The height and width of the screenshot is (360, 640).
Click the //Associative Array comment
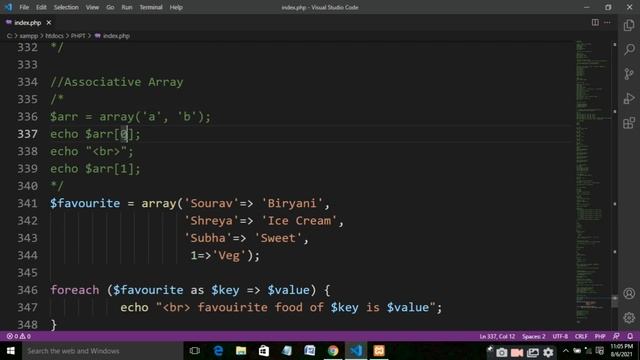coord(117,82)
